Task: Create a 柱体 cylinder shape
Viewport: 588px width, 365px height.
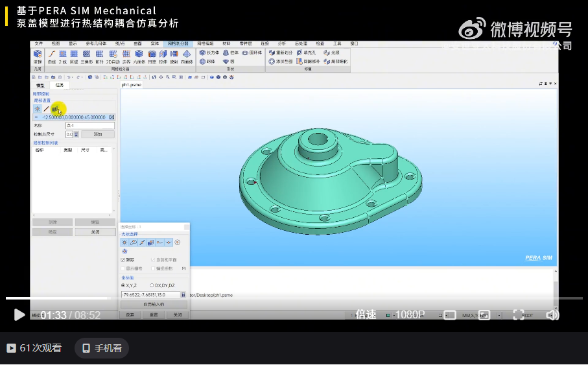Action: pyautogui.click(x=231, y=53)
